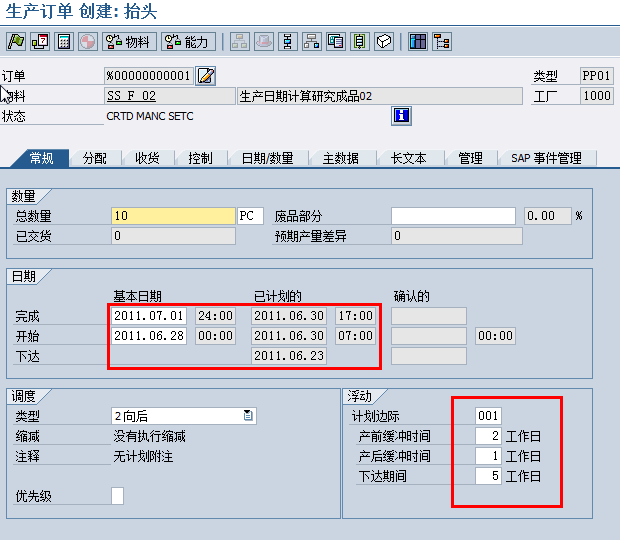Image resolution: width=620 pixels, height=540 pixels.
Task: Click the basic start time 00:00 field
Action: tap(215, 336)
